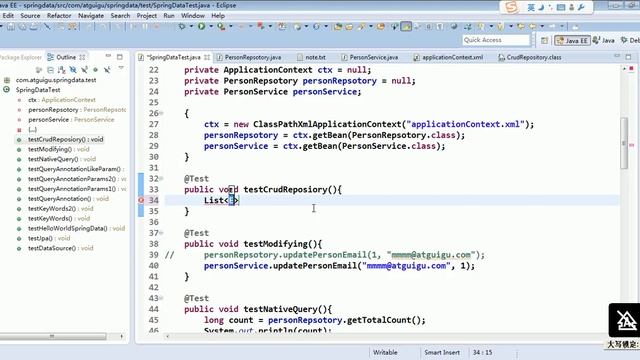Open Back history dropdown arrow
The height and width of the screenshot is (360, 640).
click(x=542, y=27)
